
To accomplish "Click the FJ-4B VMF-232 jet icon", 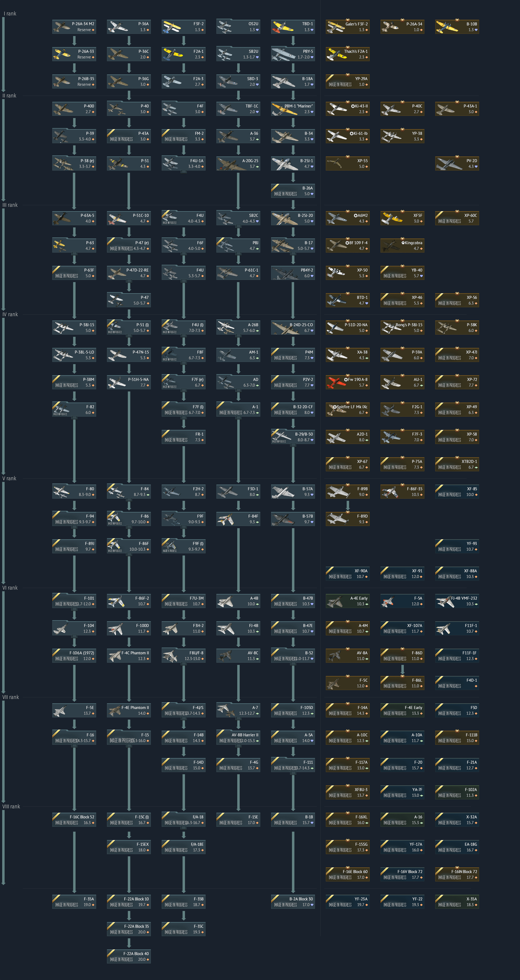I will 446,601.
